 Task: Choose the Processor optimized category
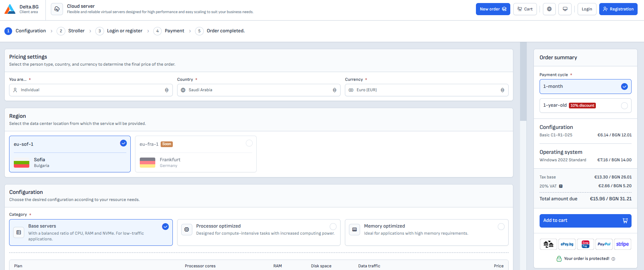(259, 233)
